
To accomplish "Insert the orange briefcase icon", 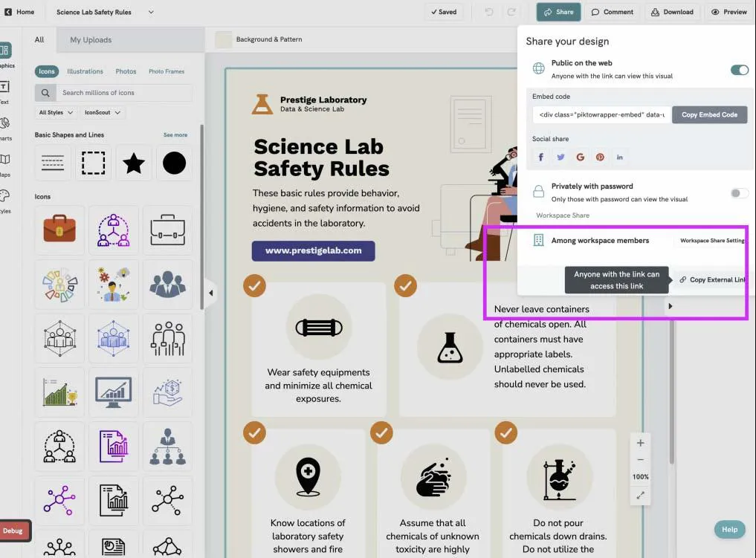I will tap(59, 229).
